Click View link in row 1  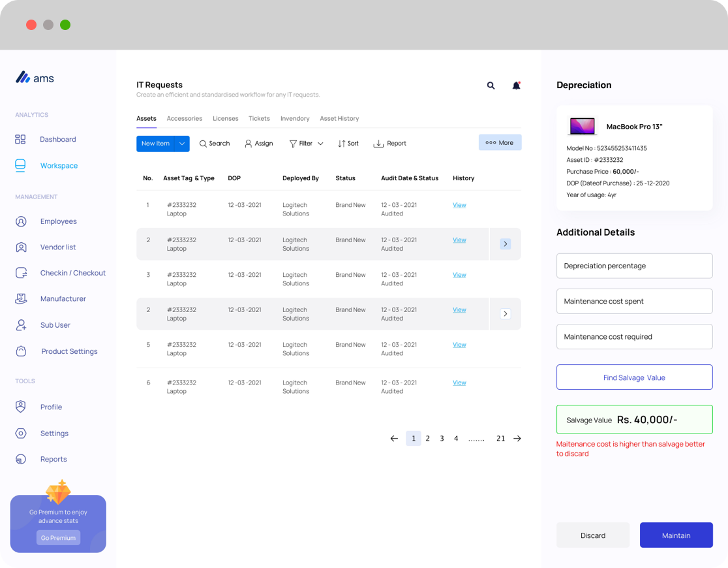459,205
